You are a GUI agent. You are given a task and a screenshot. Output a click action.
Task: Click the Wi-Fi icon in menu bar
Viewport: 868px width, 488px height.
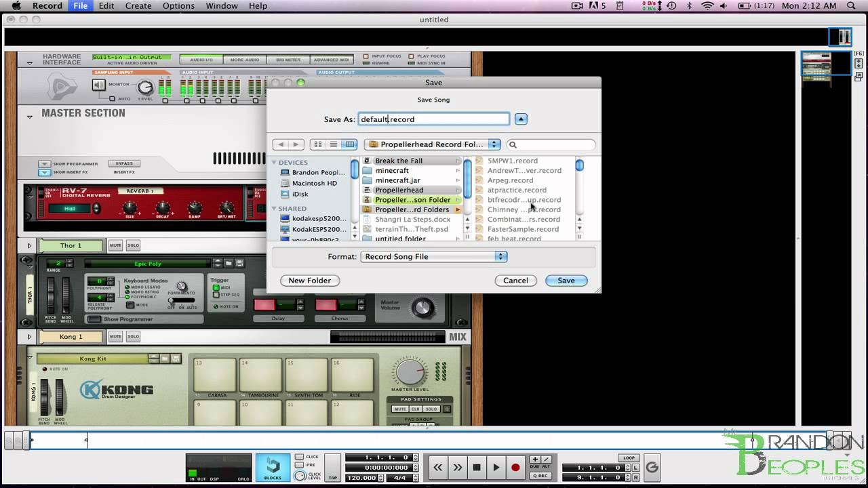707,6
